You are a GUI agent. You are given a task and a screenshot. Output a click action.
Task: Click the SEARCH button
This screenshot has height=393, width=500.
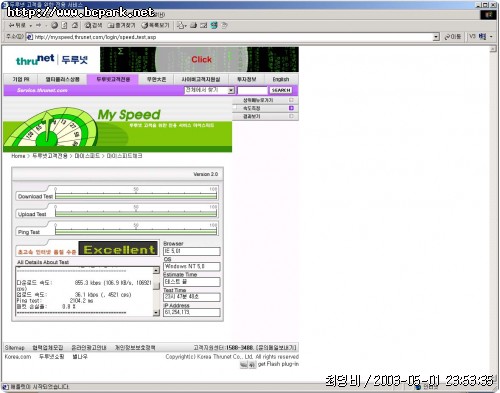281,90
